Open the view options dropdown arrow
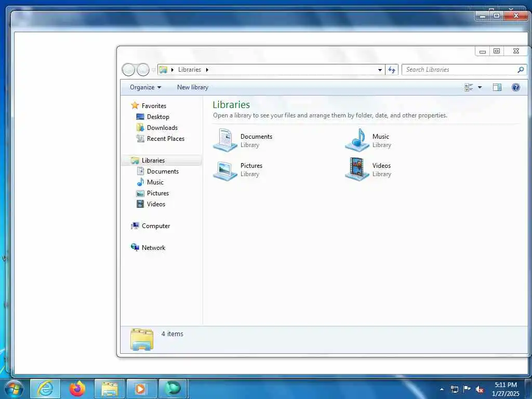 tap(480, 87)
